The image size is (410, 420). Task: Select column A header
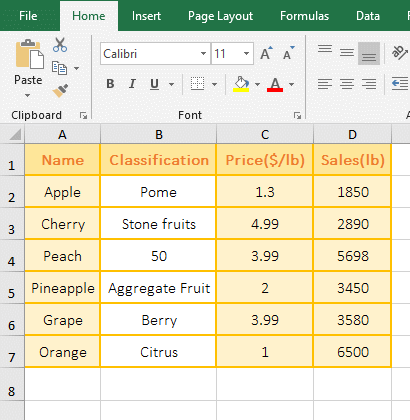click(62, 134)
